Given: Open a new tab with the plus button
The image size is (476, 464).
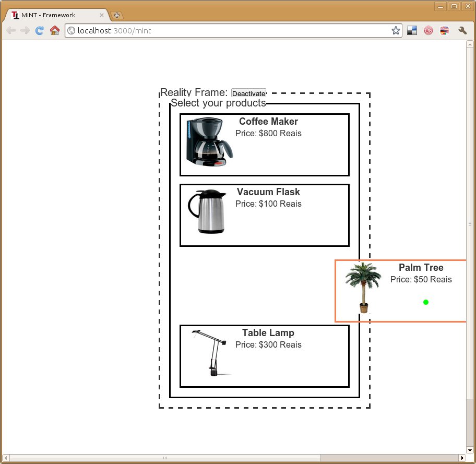Looking at the screenshot, I should (117, 15).
